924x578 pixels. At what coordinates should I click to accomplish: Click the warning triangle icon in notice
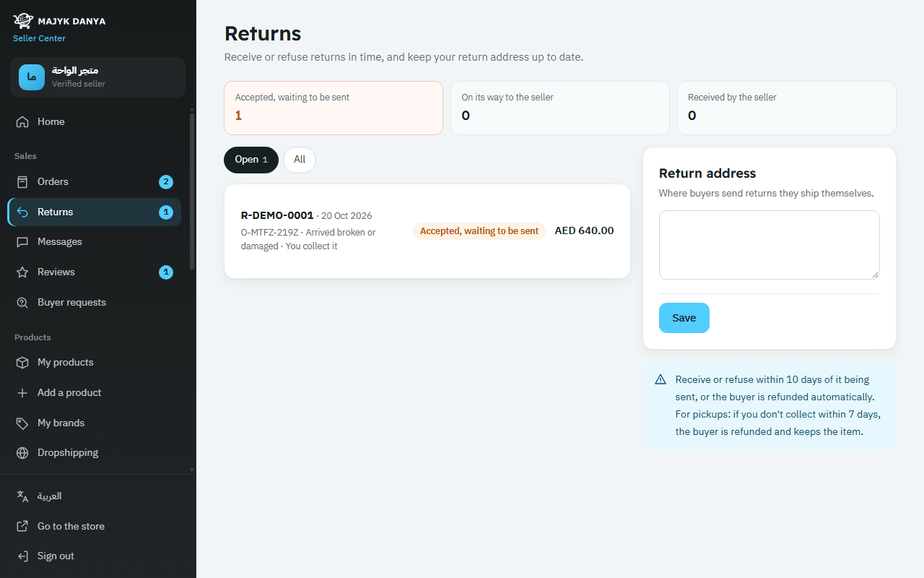[661, 379]
